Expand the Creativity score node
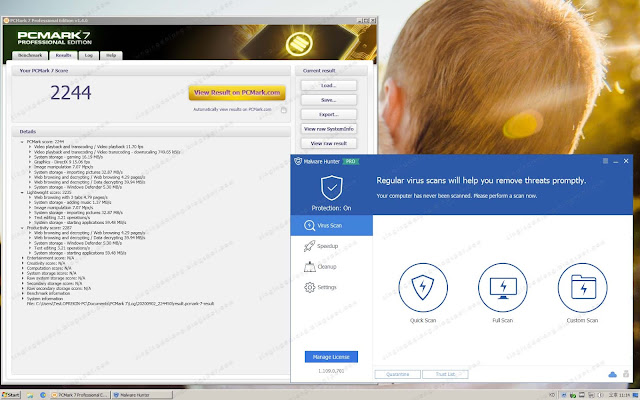Viewport: 640px width, 400px height. point(22,263)
